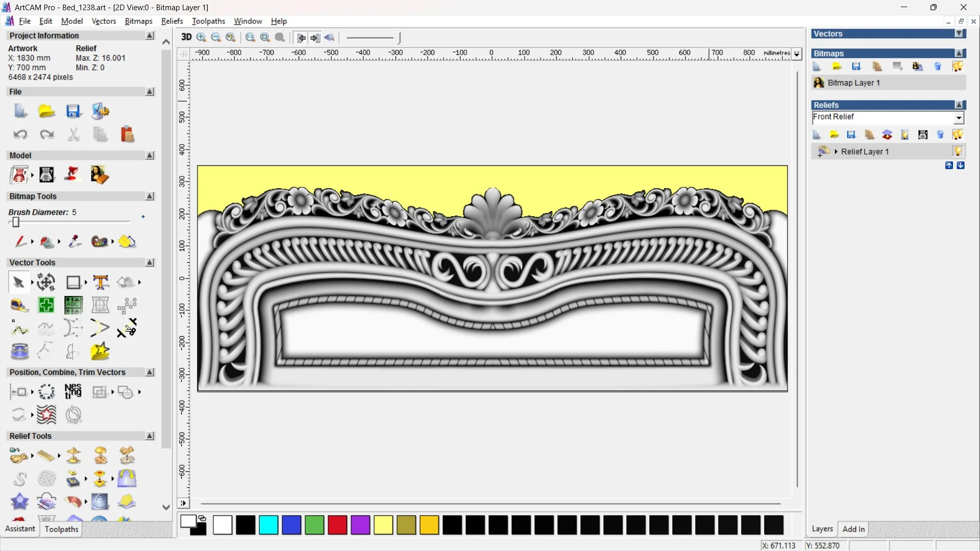Image resolution: width=980 pixels, height=551 pixels.
Task: Select the Nesting tool icon
Action: tap(73, 392)
